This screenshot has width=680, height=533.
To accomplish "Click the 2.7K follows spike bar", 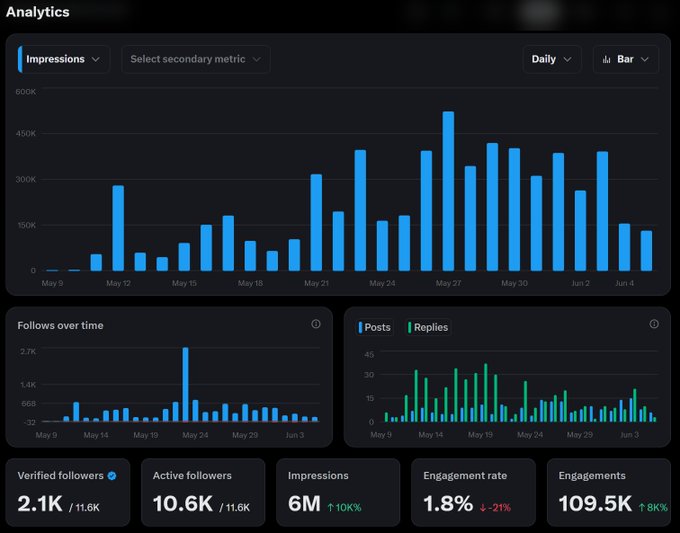I will pyautogui.click(x=186, y=384).
